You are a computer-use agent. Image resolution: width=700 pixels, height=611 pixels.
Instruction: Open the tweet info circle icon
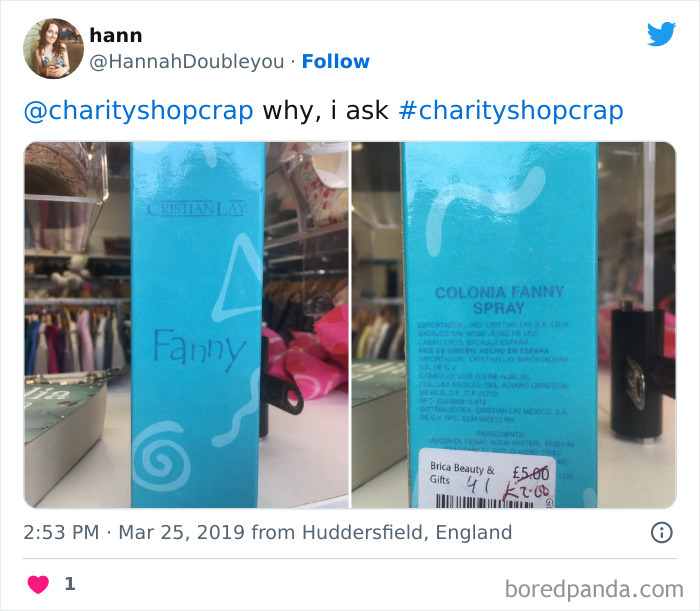click(662, 532)
